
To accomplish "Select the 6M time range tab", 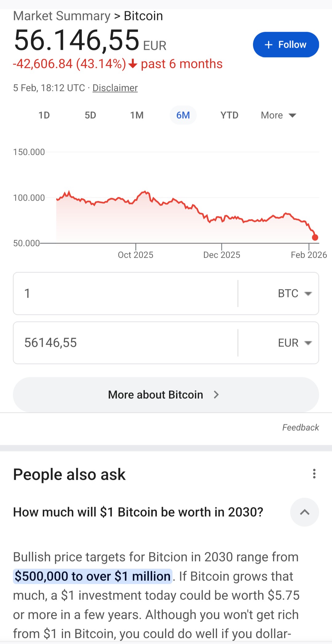I will 183,115.
